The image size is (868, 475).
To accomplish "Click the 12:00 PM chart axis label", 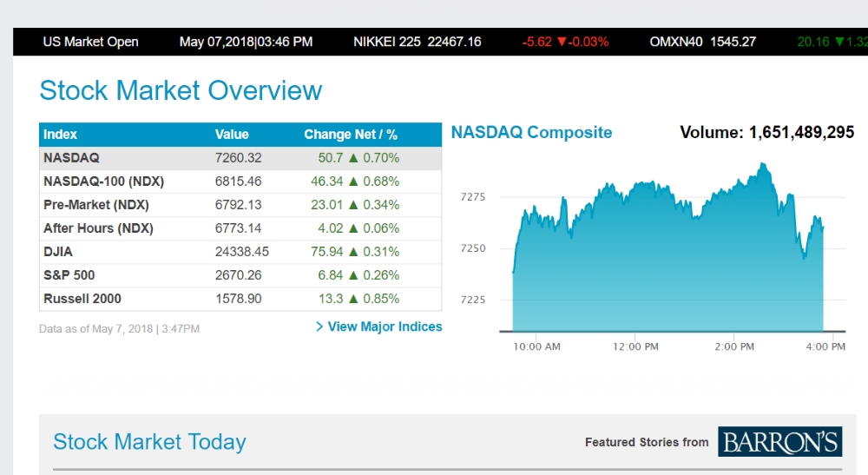I will [x=635, y=346].
